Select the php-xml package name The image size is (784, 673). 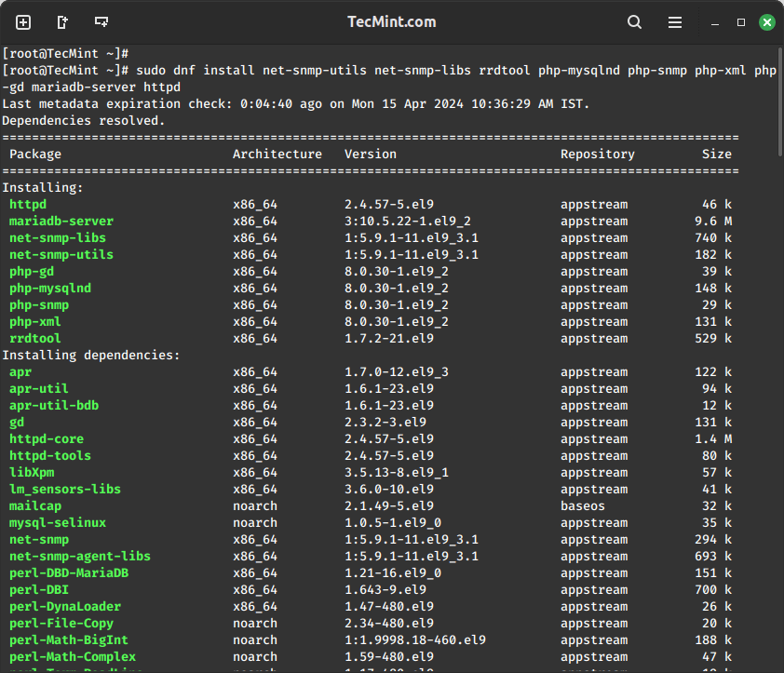[35, 322]
